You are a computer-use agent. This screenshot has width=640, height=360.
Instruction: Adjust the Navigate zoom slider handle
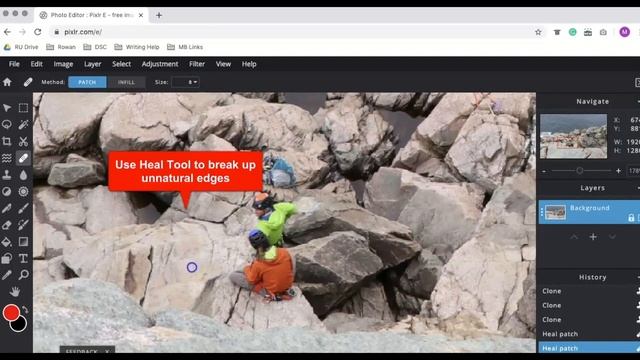click(580, 171)
